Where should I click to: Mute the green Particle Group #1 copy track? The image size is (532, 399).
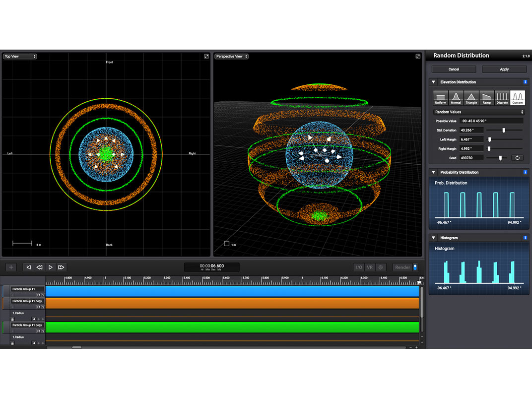pyautogui.click(x=38, y=331)
